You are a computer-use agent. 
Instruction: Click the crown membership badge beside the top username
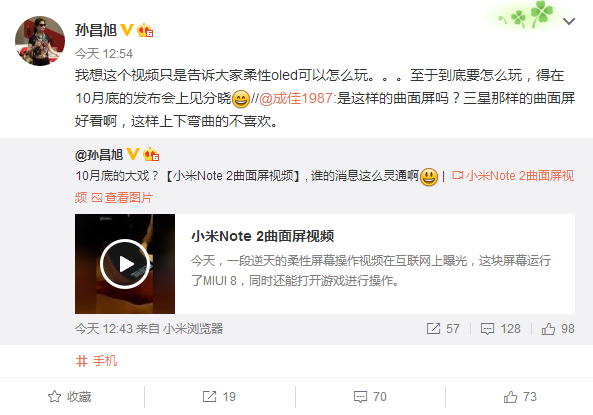pyautogui.click(x=145, y=30)
